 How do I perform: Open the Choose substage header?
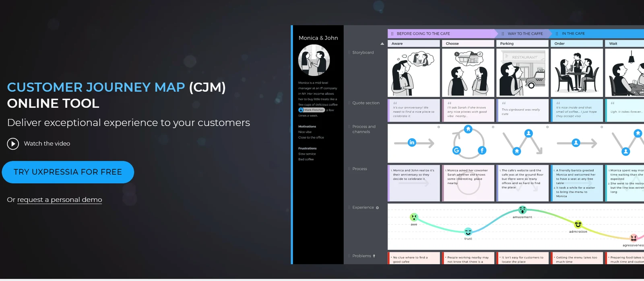click(x=468, y=43)
